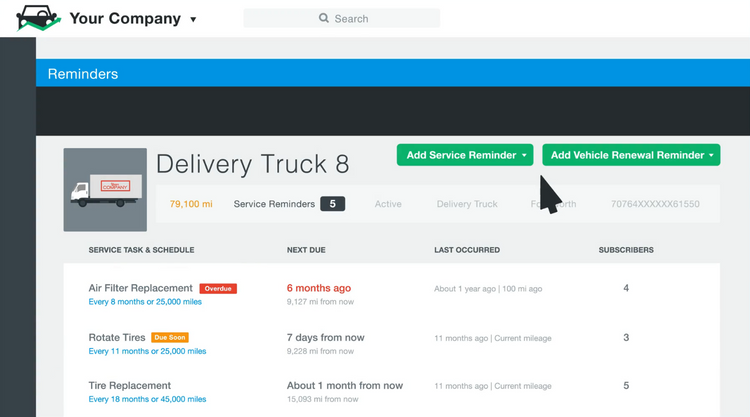Open the Your Company dropdown arrow
This screenshot has height=417, width=750.
click(193, 20)
